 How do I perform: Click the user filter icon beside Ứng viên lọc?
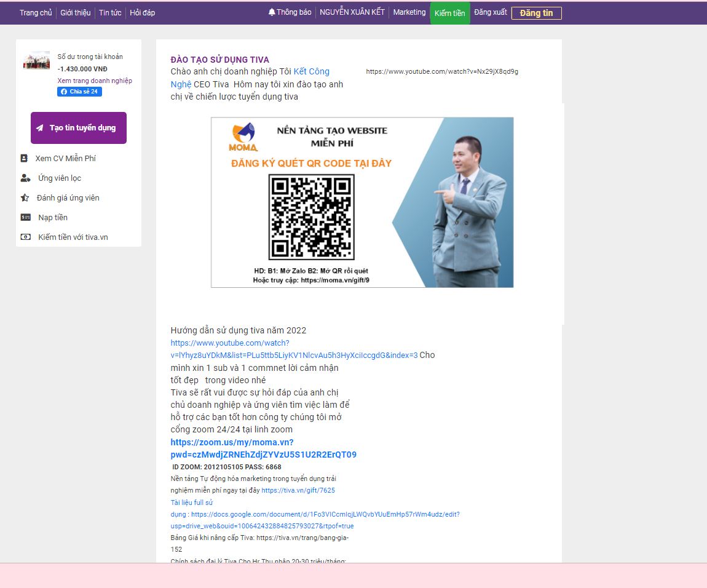pyautogui.click(x=25, y=178)
